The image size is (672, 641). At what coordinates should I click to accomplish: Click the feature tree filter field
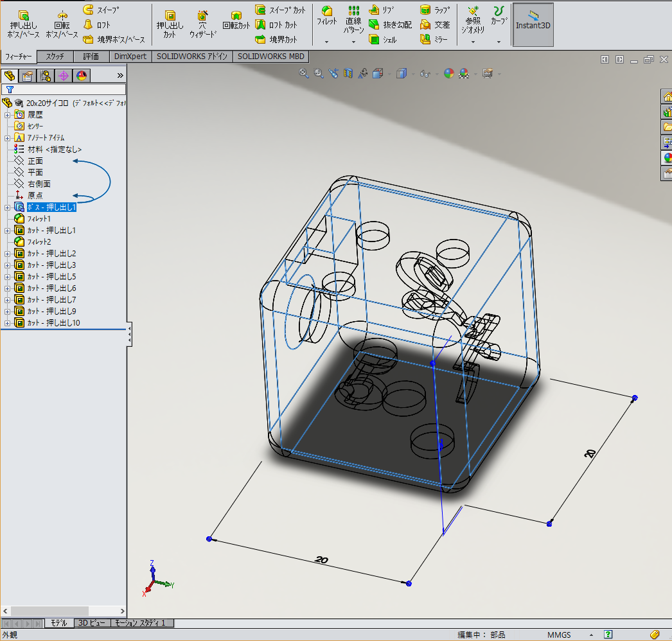pos(64,89)
